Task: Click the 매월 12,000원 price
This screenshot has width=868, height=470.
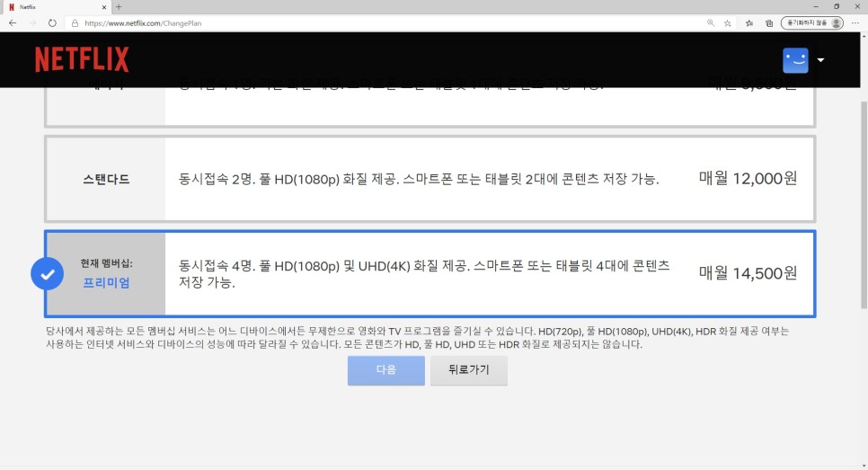Action: 748,178
